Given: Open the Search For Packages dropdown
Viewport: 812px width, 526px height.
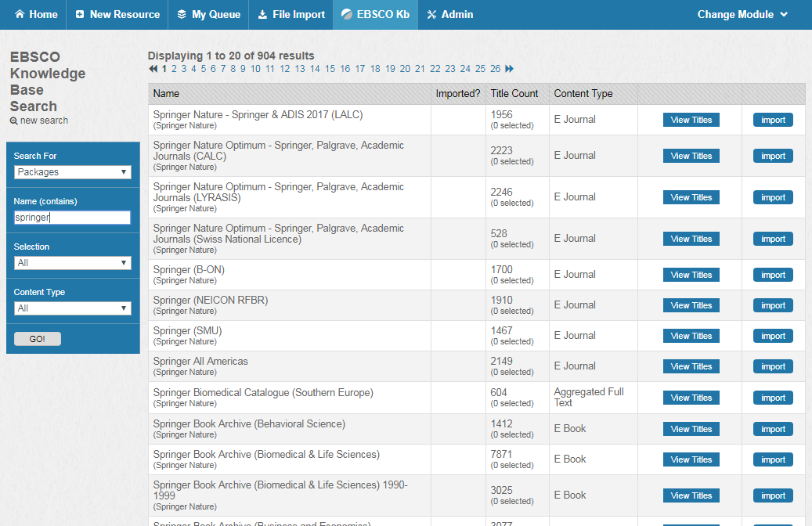Looking at the screenshot, I should click(x=73, y=172).
